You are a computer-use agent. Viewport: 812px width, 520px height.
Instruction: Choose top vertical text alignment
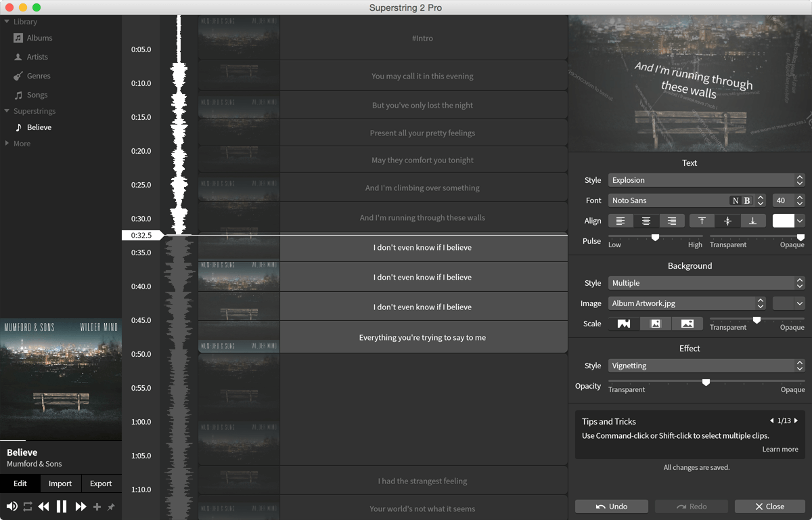pos(702,221)
